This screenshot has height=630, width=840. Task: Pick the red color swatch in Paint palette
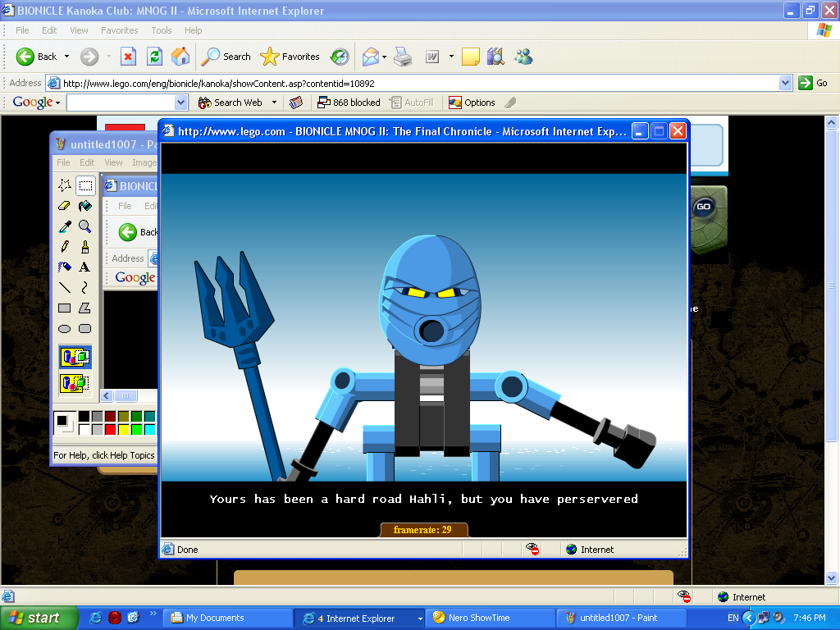point(111,429)
